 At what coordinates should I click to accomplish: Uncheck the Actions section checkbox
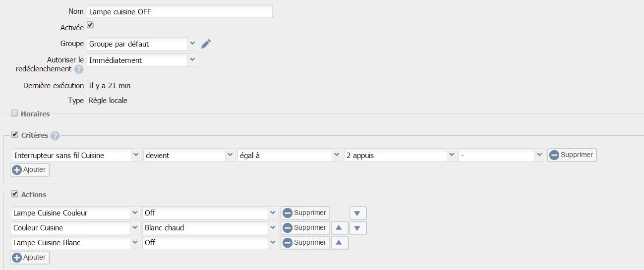coord(14,194)
